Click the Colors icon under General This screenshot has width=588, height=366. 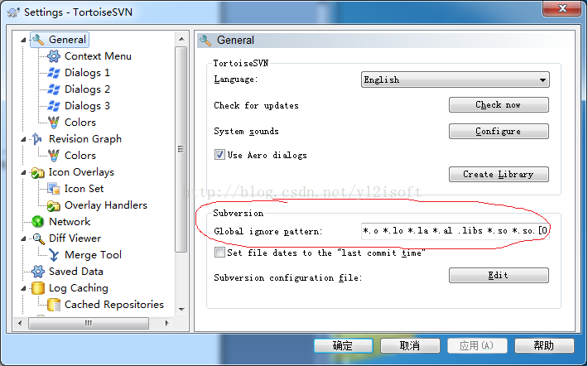pos(54,123)
